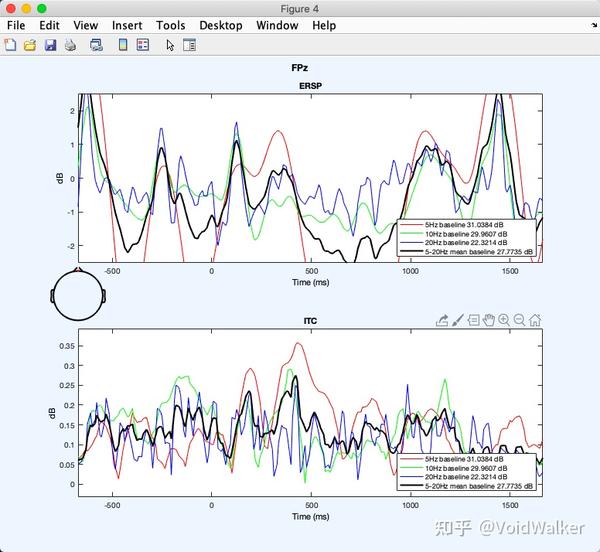Insert a colorbar via the toolbar icon

pyautogui.click(x=123, y=45)
